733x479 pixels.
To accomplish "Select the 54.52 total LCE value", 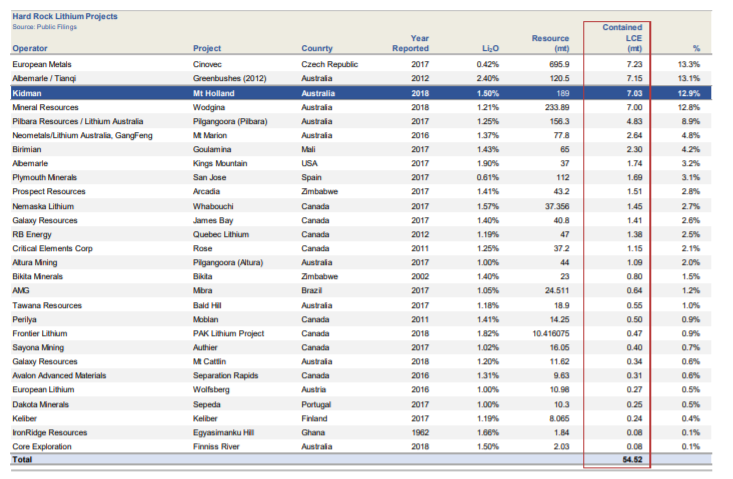I will tap(632, 459).
